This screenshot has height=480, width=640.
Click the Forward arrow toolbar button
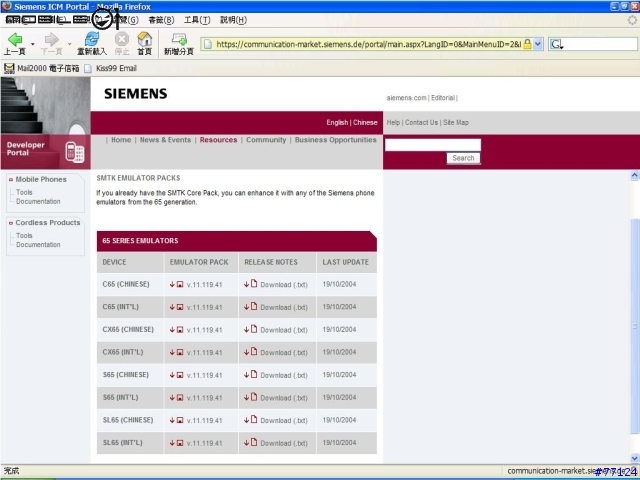[x=51, y=40]
